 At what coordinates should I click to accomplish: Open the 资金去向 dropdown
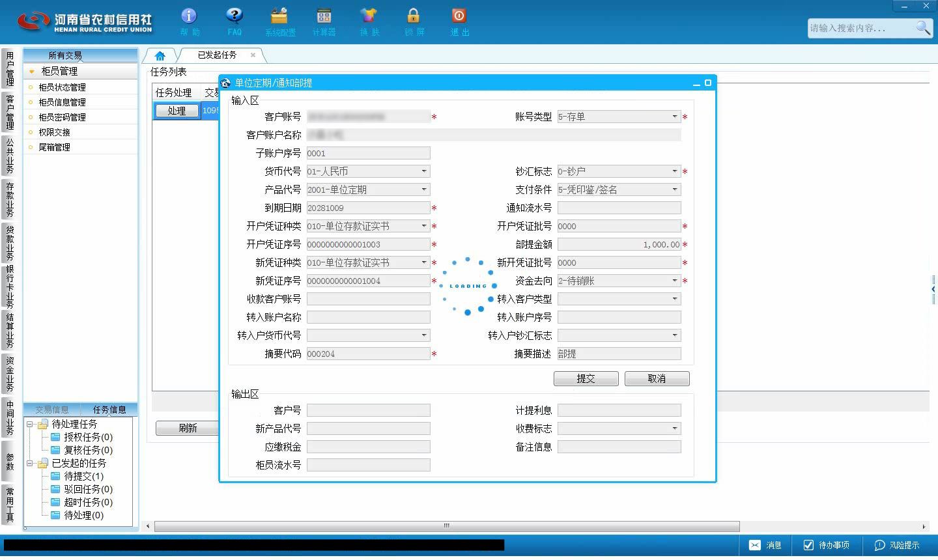point(675,281)
